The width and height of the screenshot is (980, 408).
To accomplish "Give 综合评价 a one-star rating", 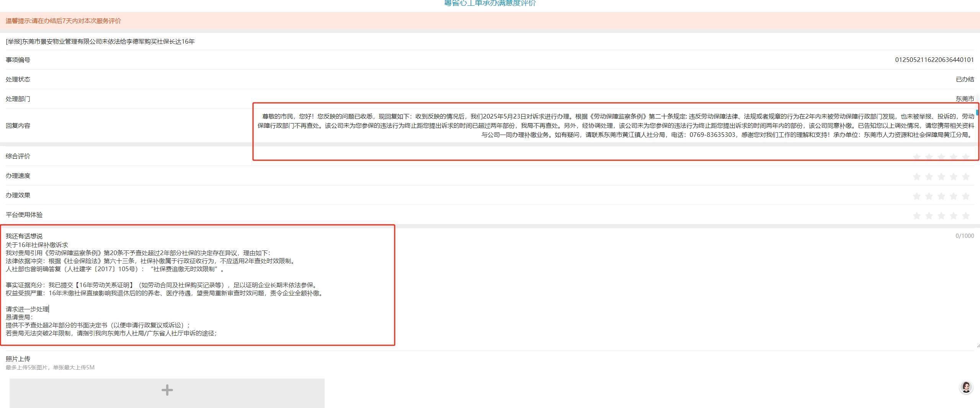I will click(x=916, y=157).
